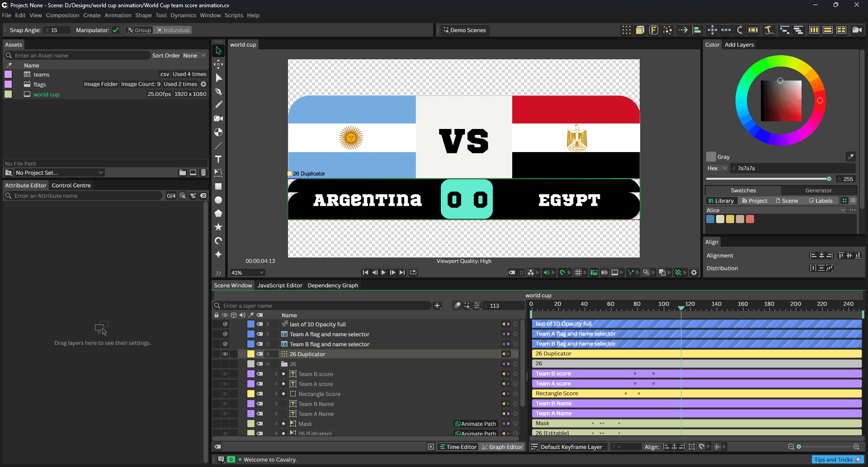Viewport: 868px width, 467px height.
Task: Choose the Pencil drawing tool
Action: [x=218, y=105]
